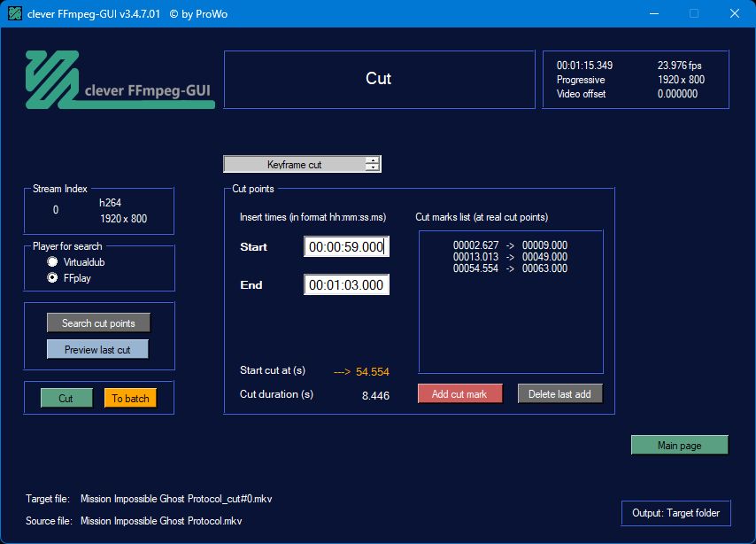Click the Cut duration value 8.446
This screenshot has width=756, height=544.
[375, 396]
